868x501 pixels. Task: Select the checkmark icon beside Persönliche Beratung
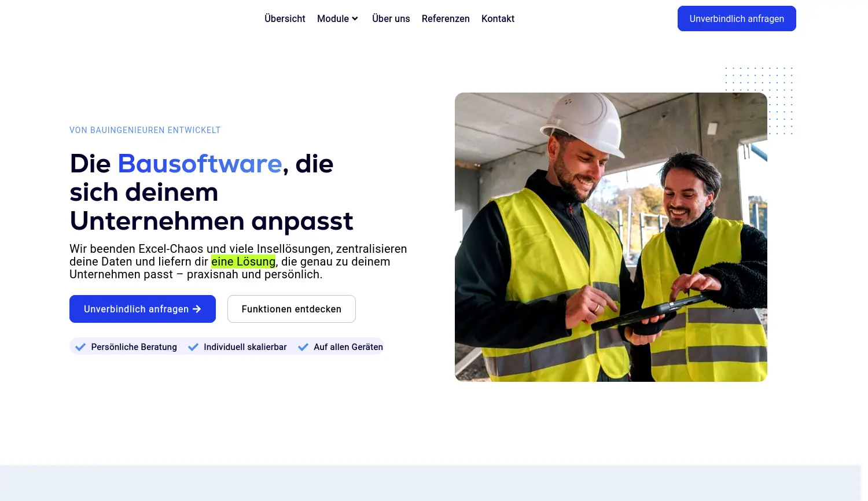tap(80, 347)
